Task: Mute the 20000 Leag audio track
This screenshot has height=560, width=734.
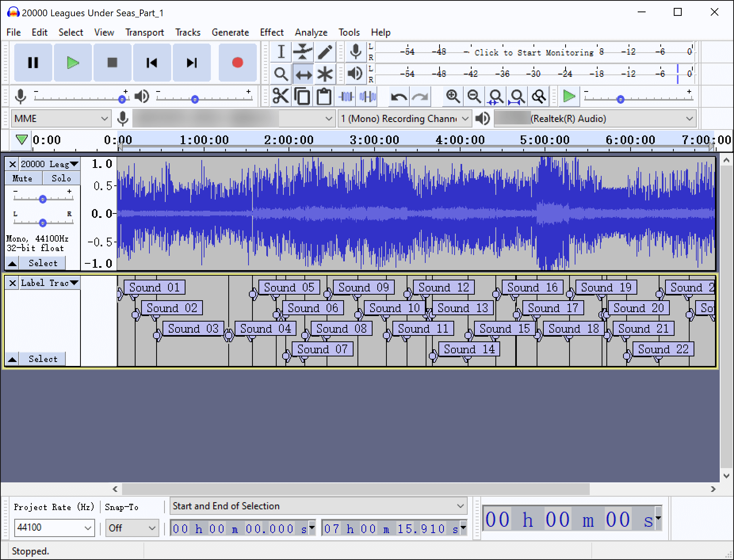Action: coord(23,178)
